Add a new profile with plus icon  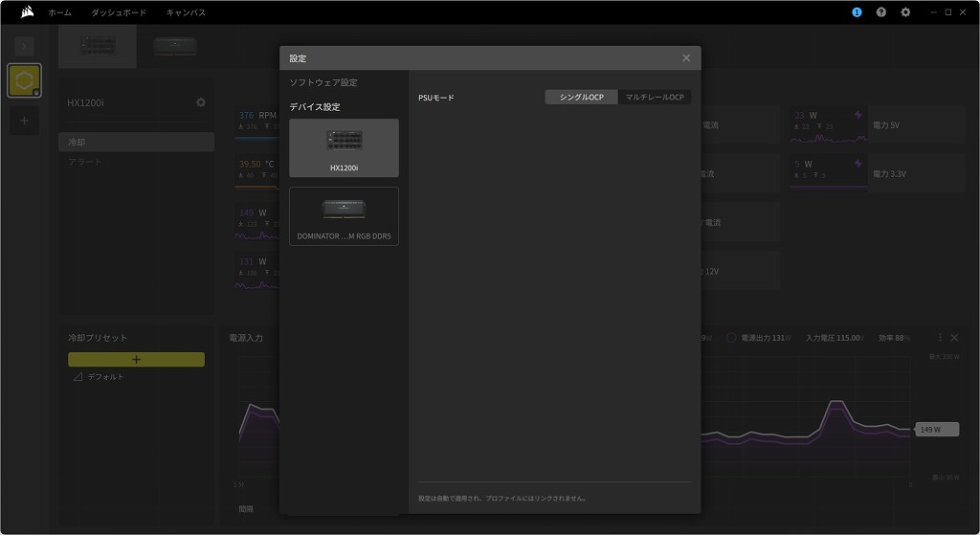click(x=24, y=121)
